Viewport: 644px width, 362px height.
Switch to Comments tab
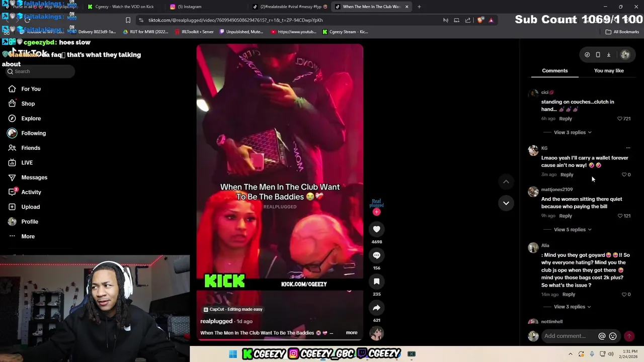(x=555, y=71)
